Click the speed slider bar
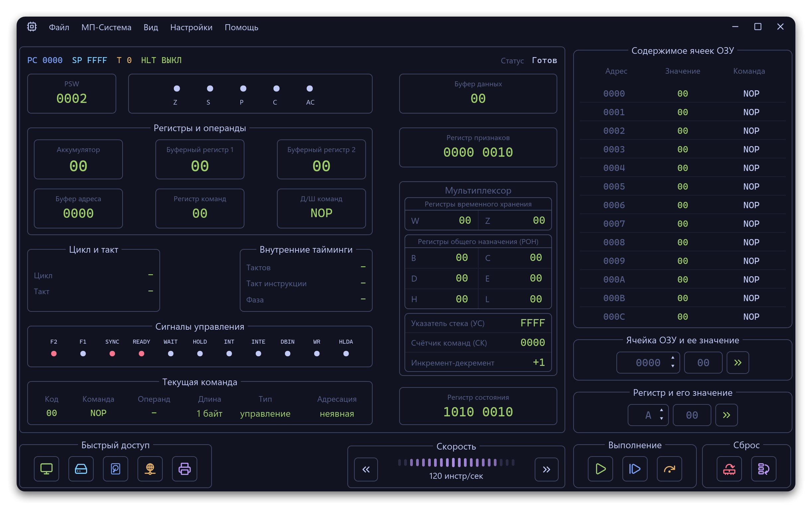Viewport: 812px width, 508px height. (456, 463)
